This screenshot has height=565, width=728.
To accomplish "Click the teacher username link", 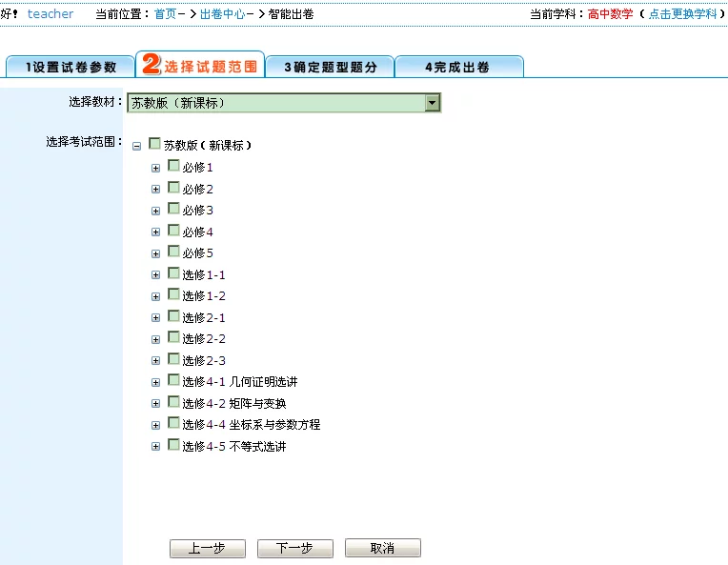I will [51, 14].
